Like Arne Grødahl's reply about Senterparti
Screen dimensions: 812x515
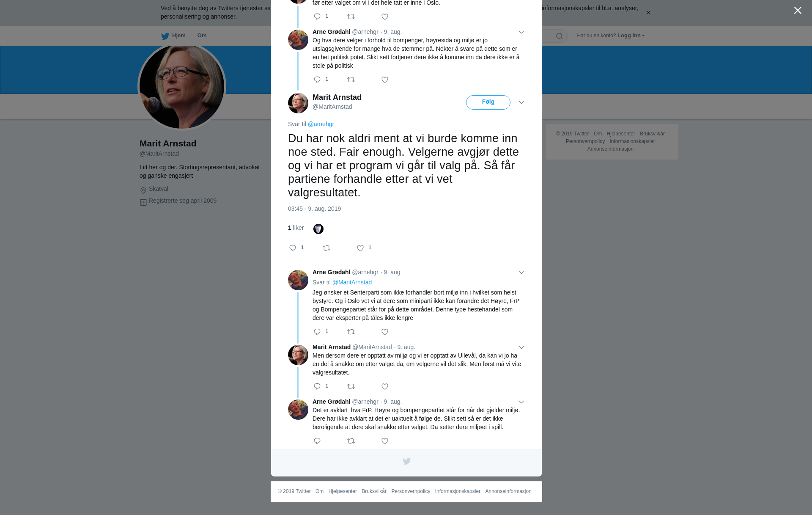(x=385, y=332)
